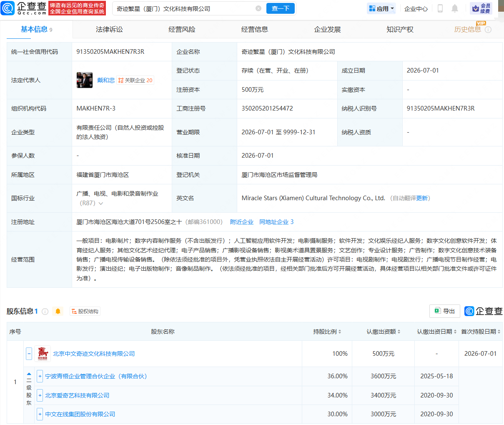Viewport: 504px width, 425px height.
Task: Switch to 经营风险 tab
Action: click(182, 29)
